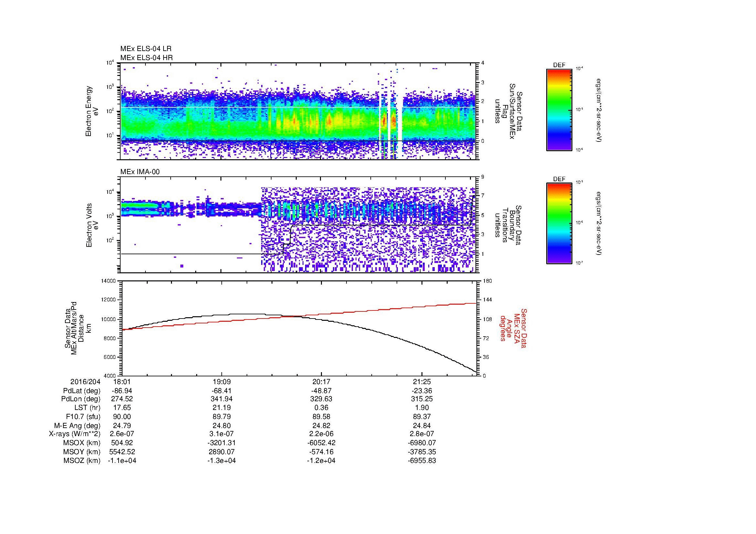Click the X-rays value '2.2e-06'

(322, 434)
